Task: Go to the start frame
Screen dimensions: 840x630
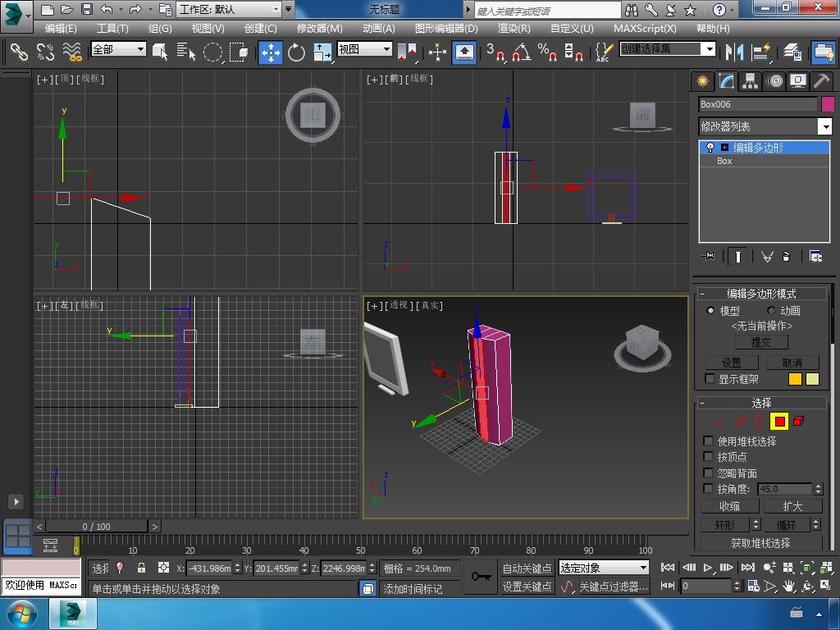Action: coord(668,568)
